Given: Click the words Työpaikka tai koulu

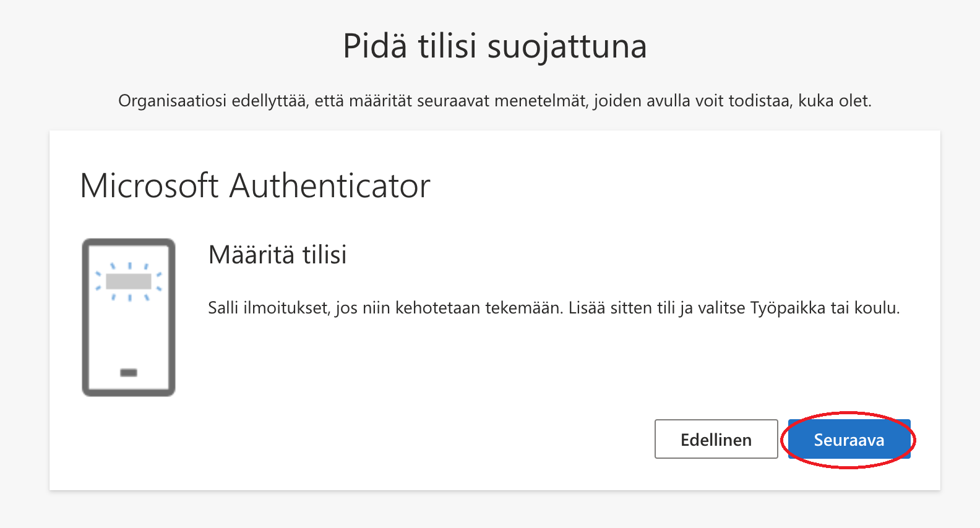Looking at the screenshot, I should click(824, 308).
